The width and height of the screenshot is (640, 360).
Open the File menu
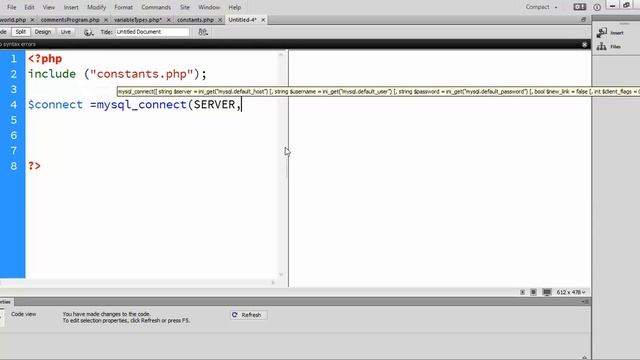[11, 7]
